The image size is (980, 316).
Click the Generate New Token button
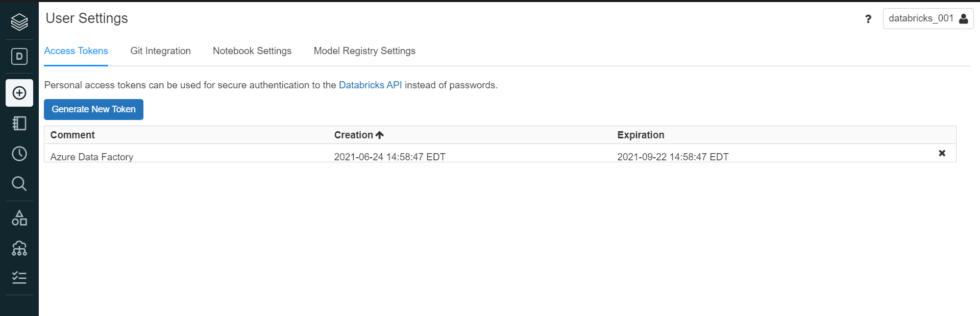[x=93, y=109]
